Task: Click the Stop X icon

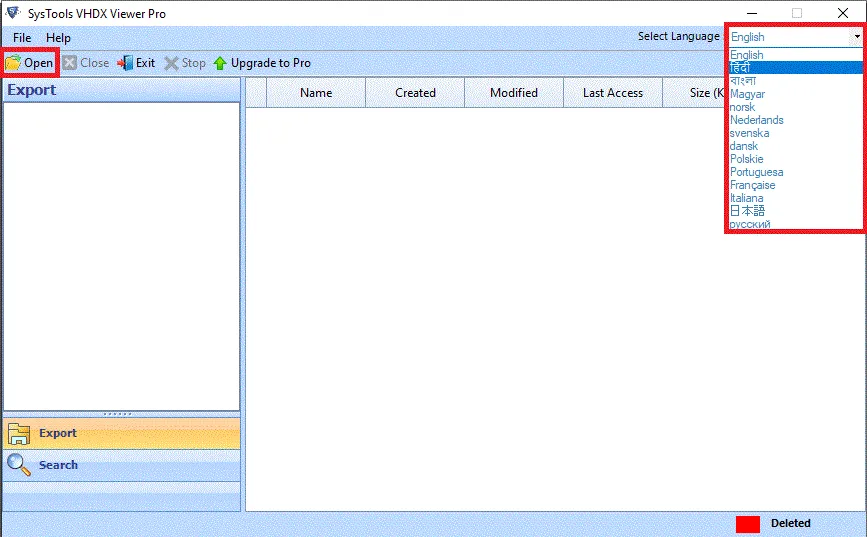Action: click(x=171, y=63)
